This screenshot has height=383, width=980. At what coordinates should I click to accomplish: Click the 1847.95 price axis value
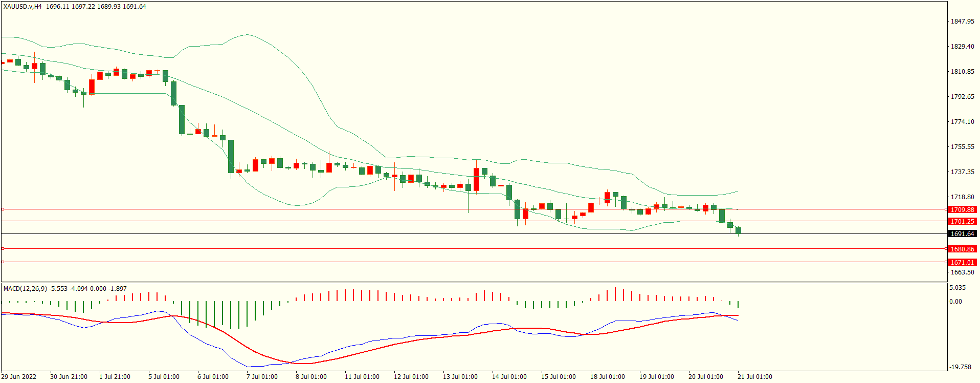[x=962, y=22]
